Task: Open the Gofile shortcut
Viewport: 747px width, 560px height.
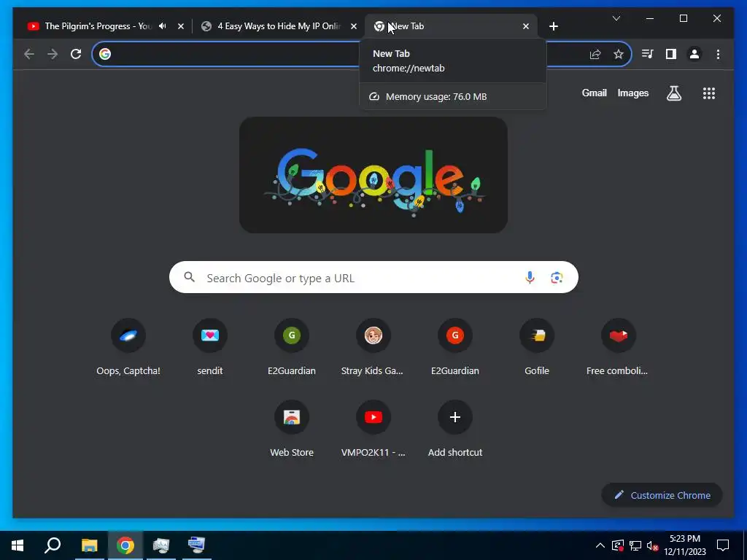Action: point(537,348)
